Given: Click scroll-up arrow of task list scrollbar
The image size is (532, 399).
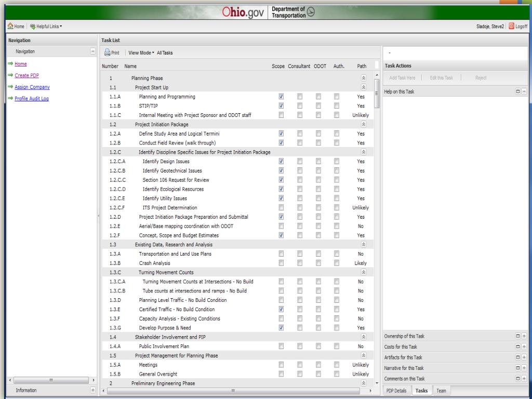Looking at the screenshot, I should 377,75.
